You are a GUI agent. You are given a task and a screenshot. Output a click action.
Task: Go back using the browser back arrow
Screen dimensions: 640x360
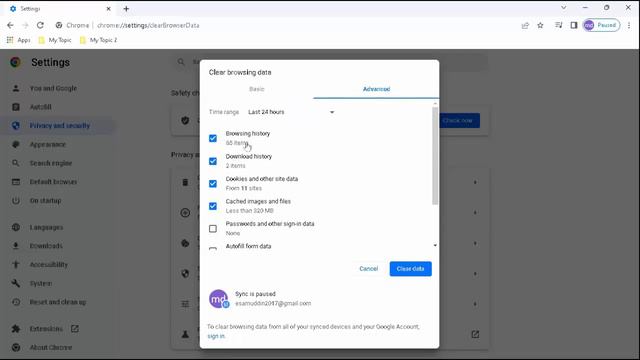[10, 25]
